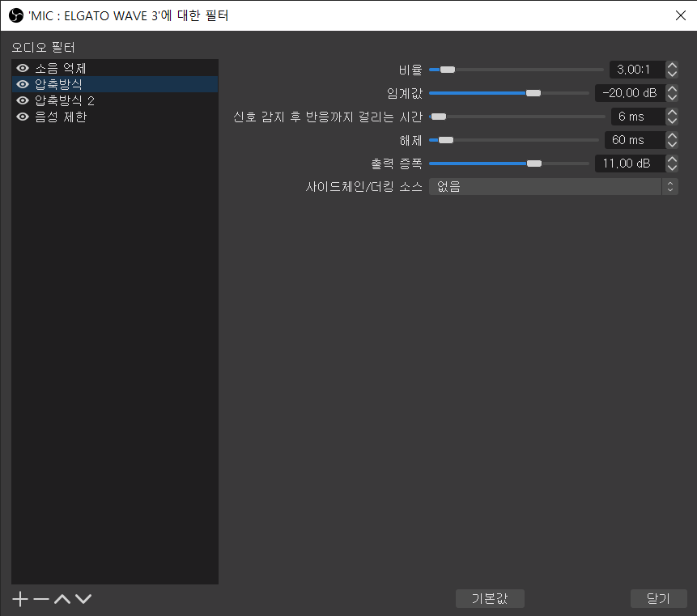Decrease 해제 60 ms with down arrow

tap(672, 144)
